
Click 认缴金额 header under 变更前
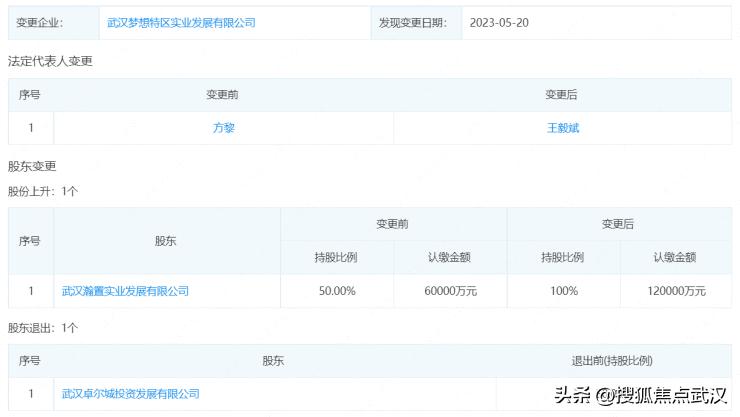(x=449, y=258)
